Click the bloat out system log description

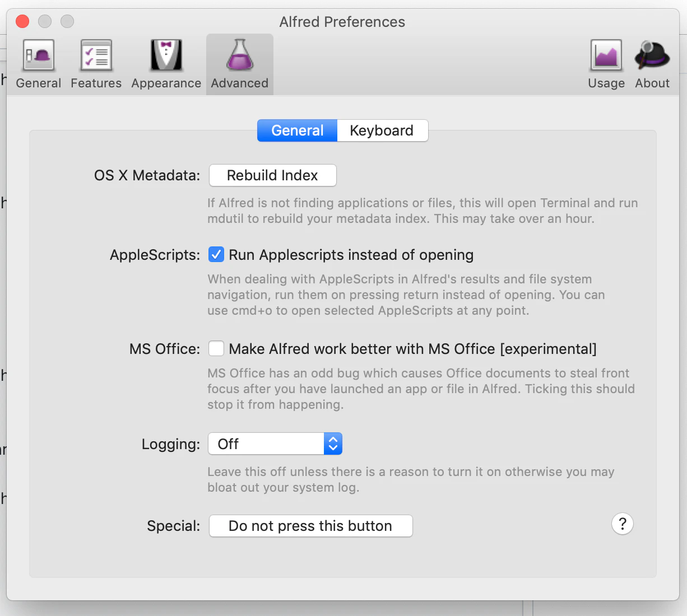[411, 479]
